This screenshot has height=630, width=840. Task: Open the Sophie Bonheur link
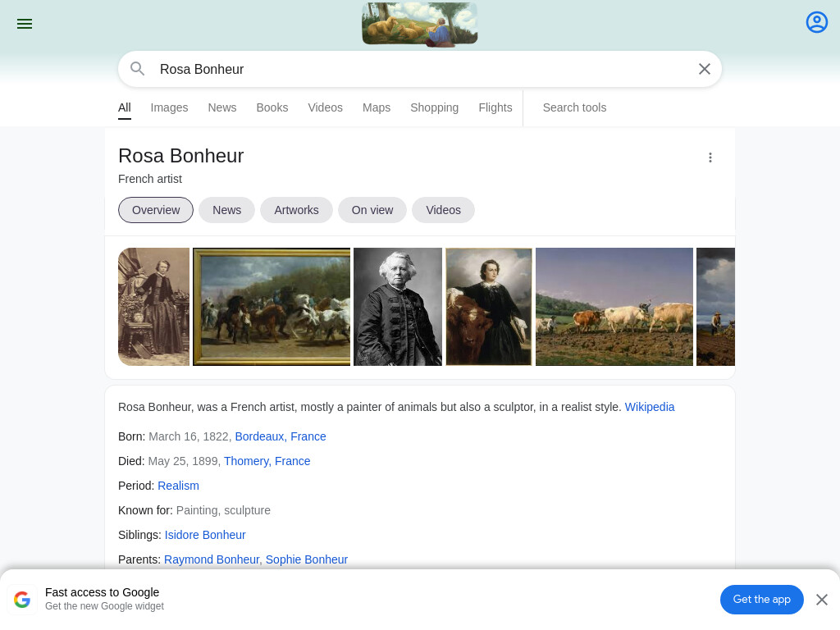click(x=307, y=559)
